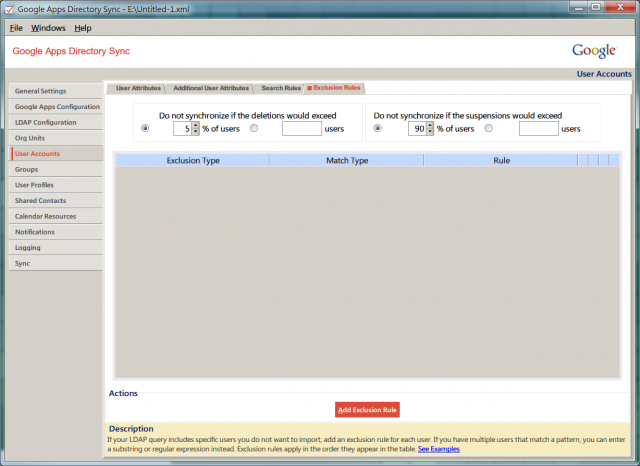
Task: Select the suspensions absolute users count radio button
Action: (489, 128)
